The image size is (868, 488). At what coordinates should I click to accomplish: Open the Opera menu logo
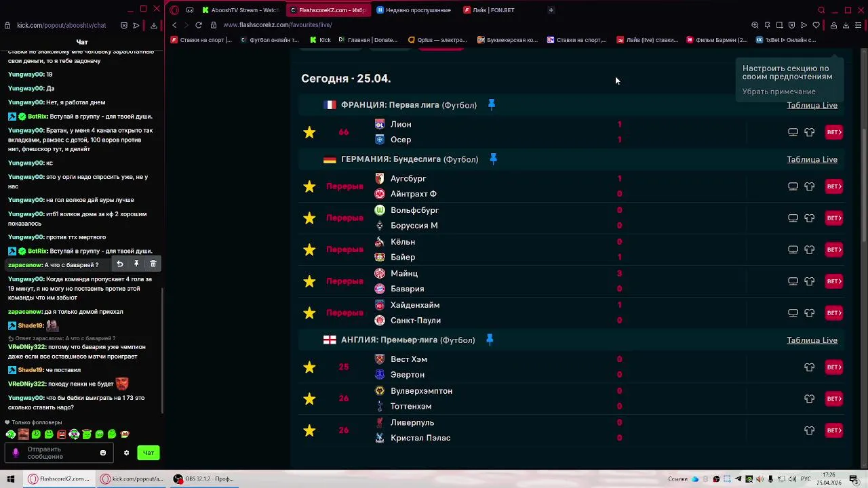click(174, 10)
